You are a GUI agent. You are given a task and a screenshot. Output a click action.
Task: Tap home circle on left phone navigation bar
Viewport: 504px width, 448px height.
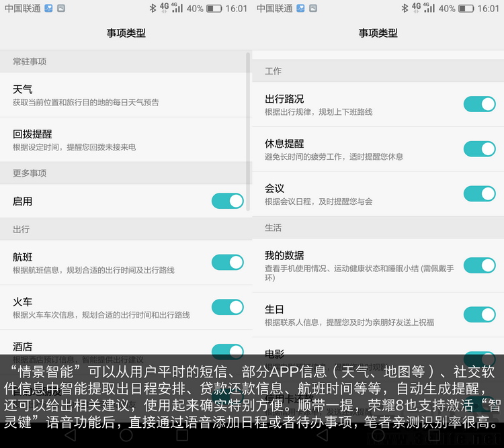pos(126,435)
